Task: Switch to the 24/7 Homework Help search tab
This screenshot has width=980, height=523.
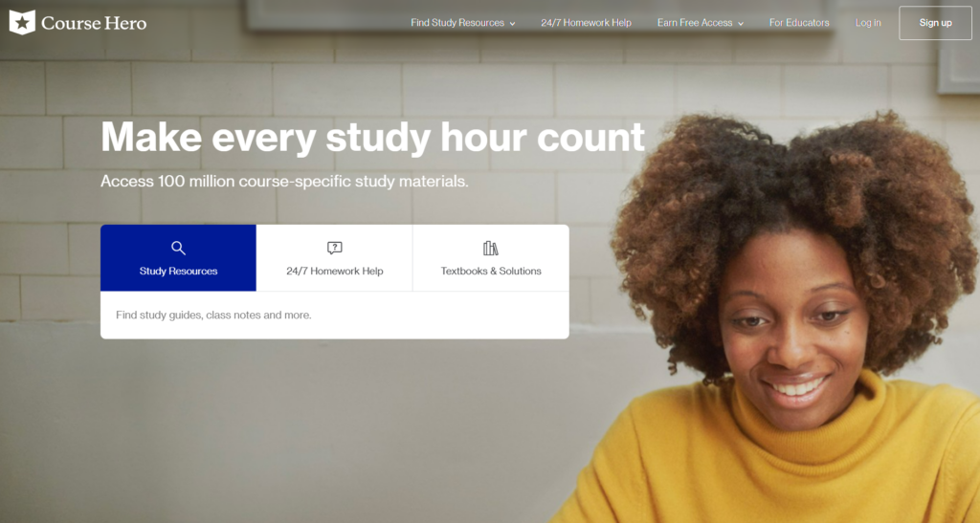Action: (334, 258)
